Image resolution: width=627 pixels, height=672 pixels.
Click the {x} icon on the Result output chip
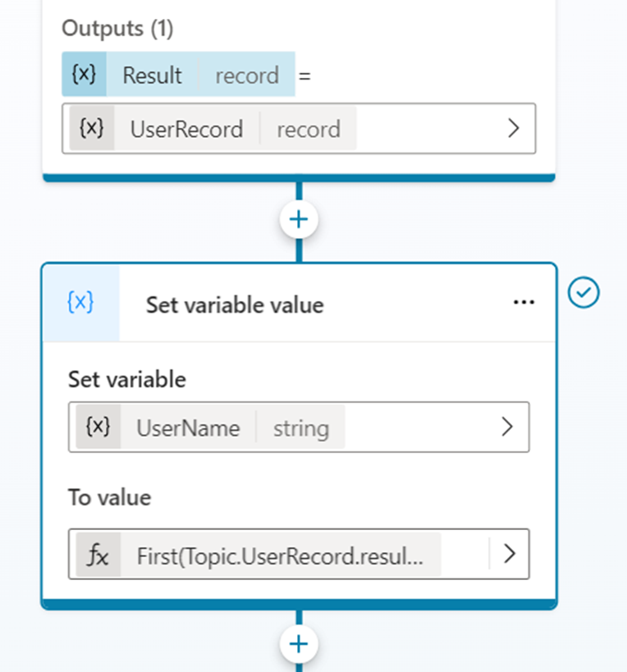coord(84,75)
